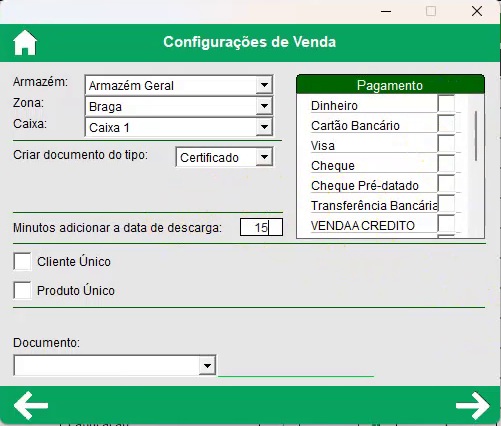The width and height of the screenshot is (501, 426).
Task: Tick the Cheque payment checkbox
Action: point(446,164)
